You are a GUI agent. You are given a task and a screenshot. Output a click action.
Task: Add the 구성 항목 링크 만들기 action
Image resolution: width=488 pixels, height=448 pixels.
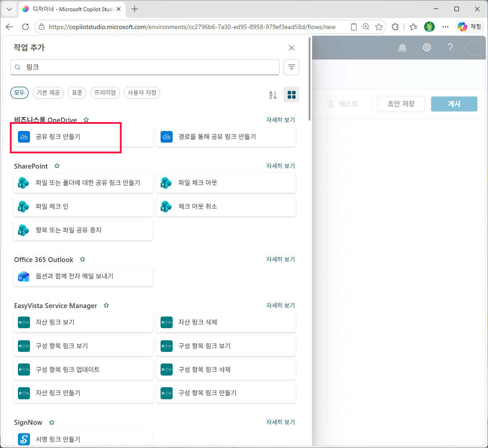click(x=226, y=393)
